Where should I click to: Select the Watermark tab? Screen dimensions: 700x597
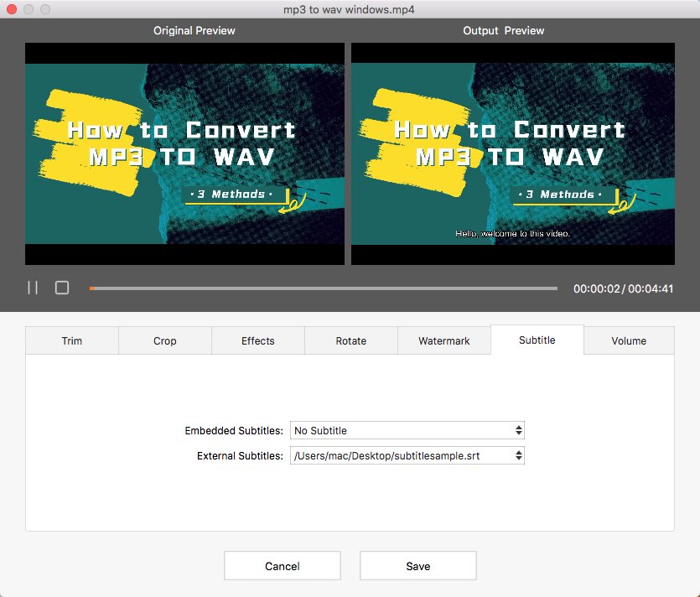[443, 340]
